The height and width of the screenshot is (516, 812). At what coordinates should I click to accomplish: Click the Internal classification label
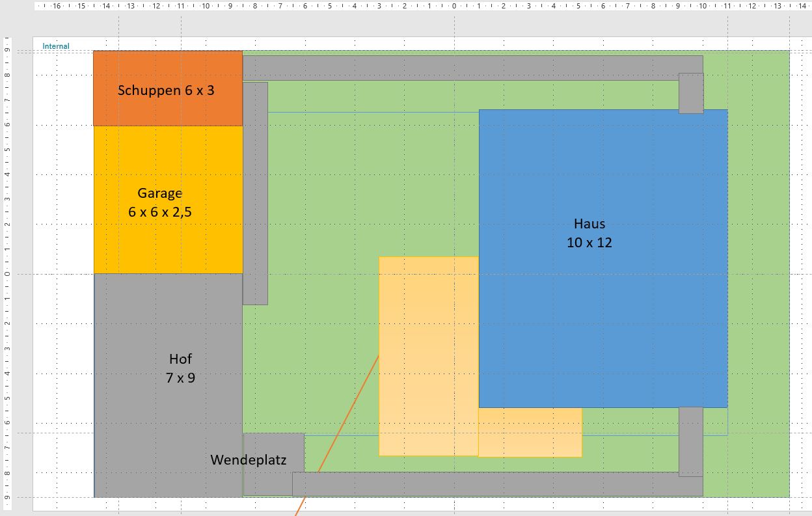pyautogui.click(x=56, y=46)
